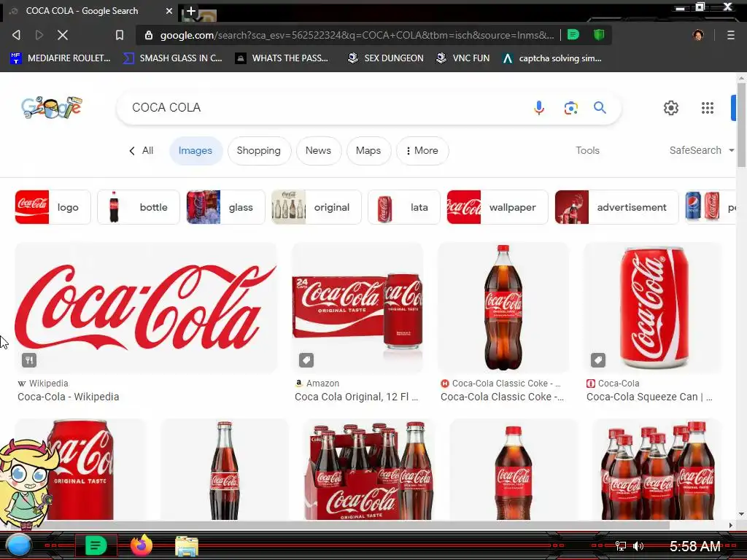Screen dimensions: 747x560
Task: Select the glass suggestion chip
Action: [225, 207]
